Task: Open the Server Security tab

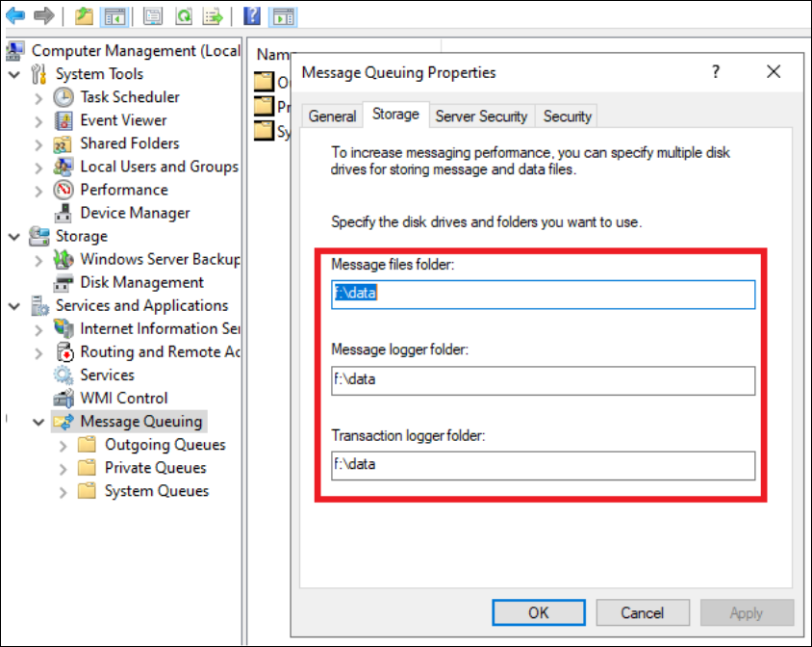Action: tap(481, 116)
